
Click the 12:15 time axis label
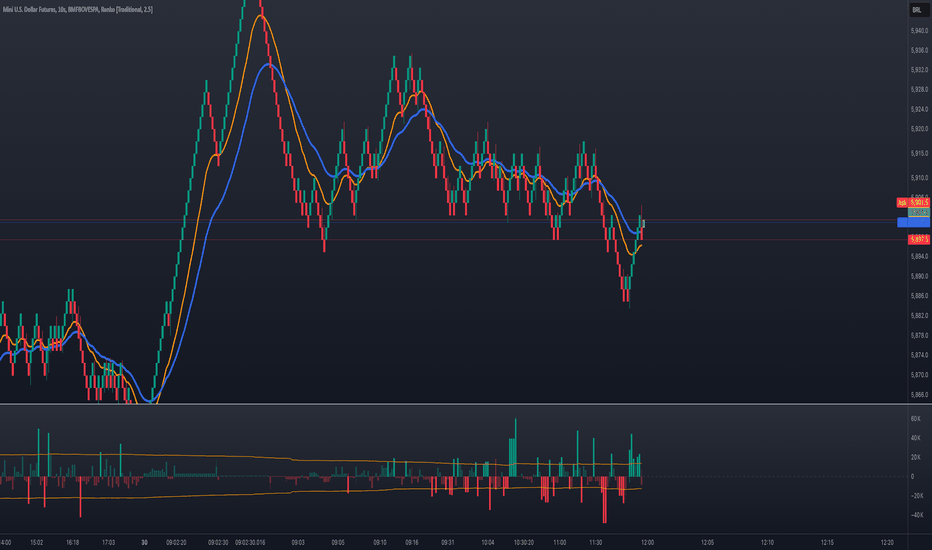(x=827, y=542)
